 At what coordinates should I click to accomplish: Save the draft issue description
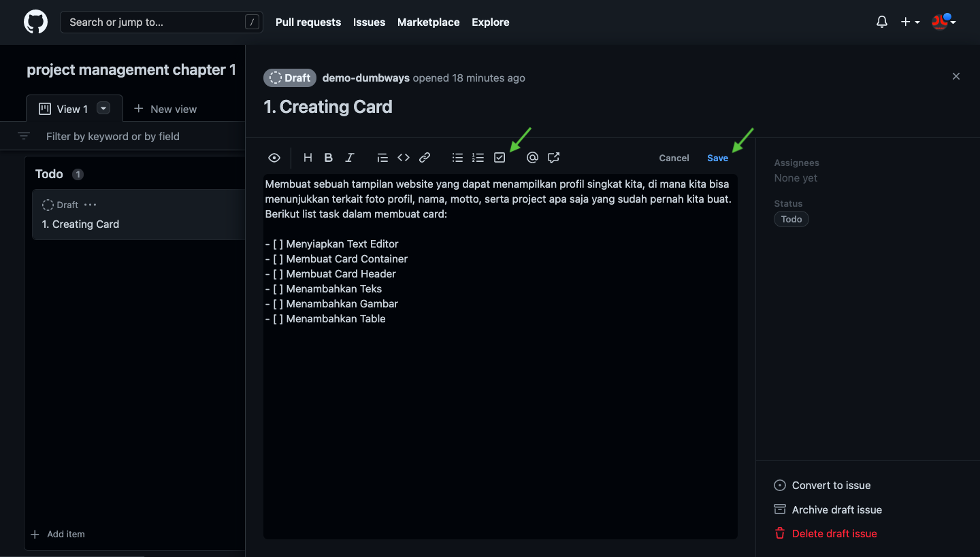pos(717,158)
